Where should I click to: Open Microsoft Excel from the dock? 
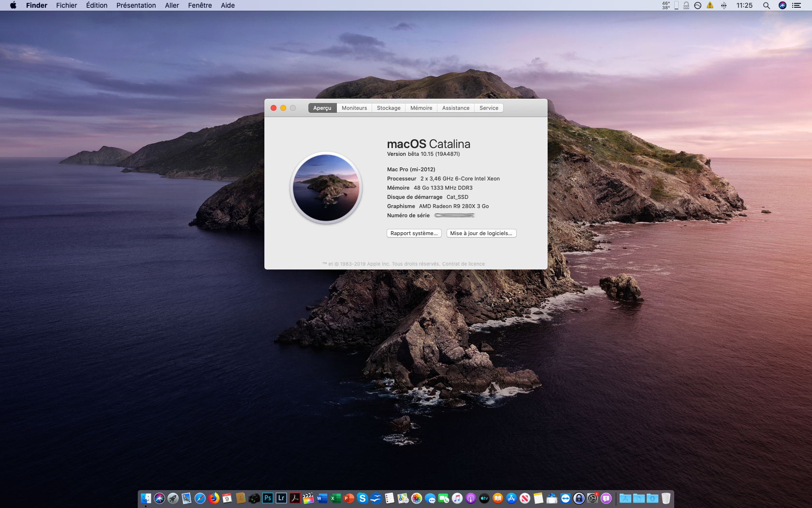coord(335,498)
